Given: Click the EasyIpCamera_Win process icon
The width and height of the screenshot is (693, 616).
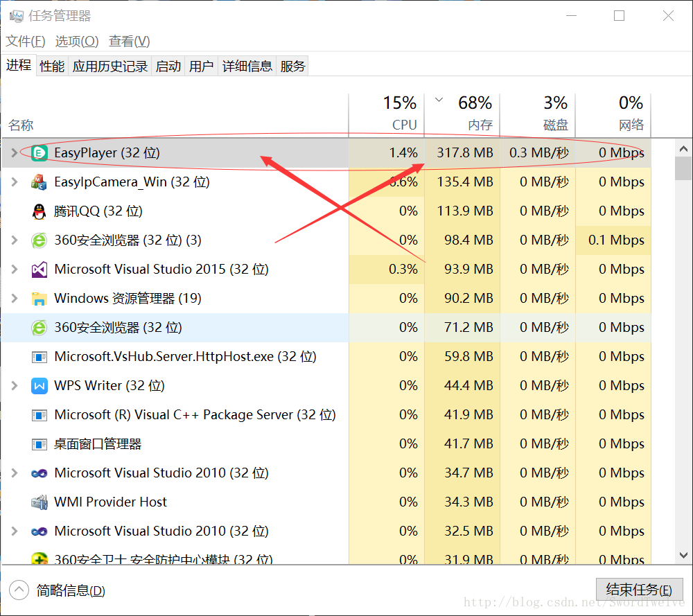Looking at the screenshot, I should pos(40,182).
